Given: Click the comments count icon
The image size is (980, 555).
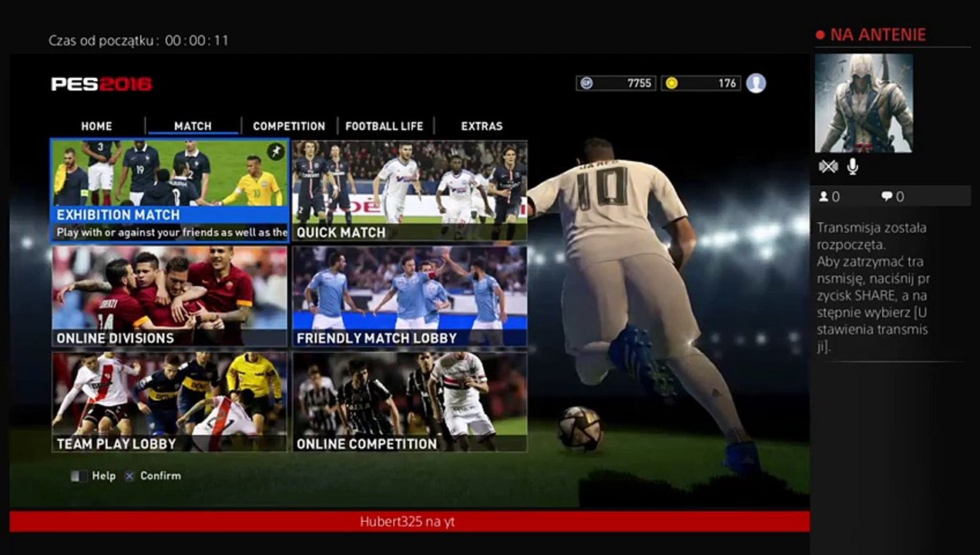Looking at the screenshot, I should pyautogui.click(x=887, y=197).
